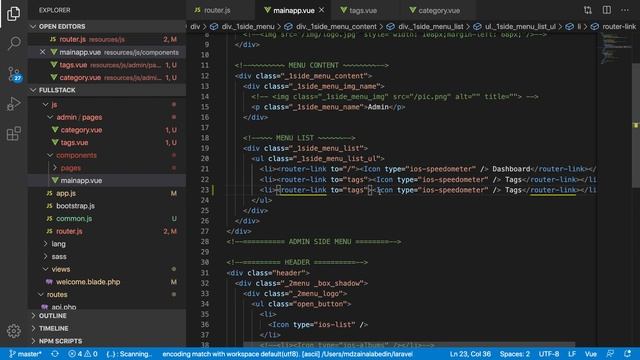
Task: Open common.js in the file tree
Action: (107, 218)
